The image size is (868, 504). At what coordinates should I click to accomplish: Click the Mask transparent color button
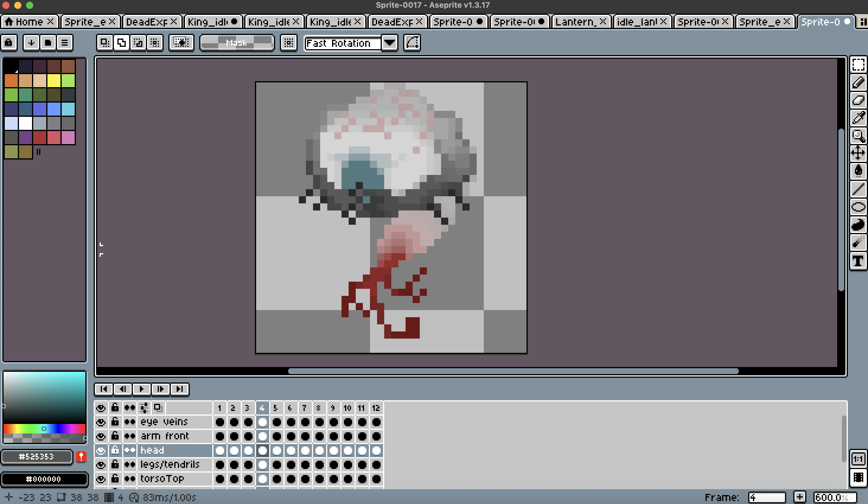pyautogui.click(x=237, y=43)
